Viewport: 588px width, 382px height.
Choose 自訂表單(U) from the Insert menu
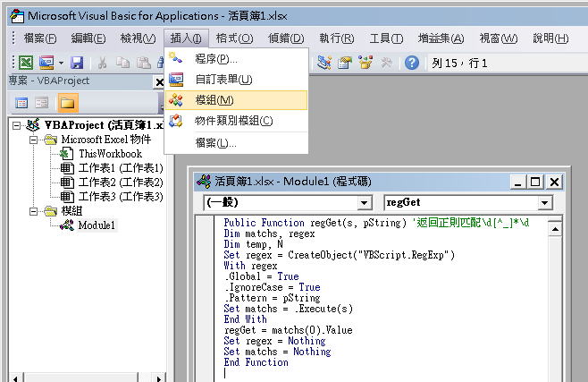pos(236,80)
